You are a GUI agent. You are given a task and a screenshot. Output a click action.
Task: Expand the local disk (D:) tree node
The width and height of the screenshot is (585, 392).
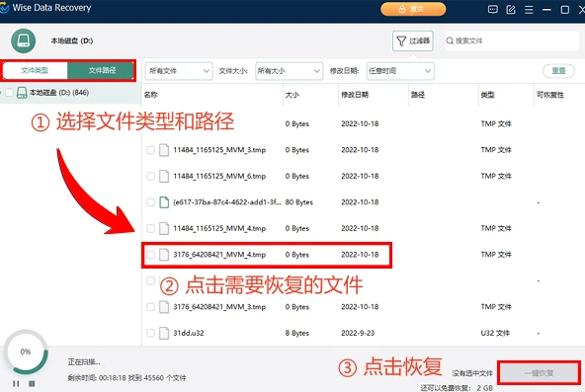[2, 93]
